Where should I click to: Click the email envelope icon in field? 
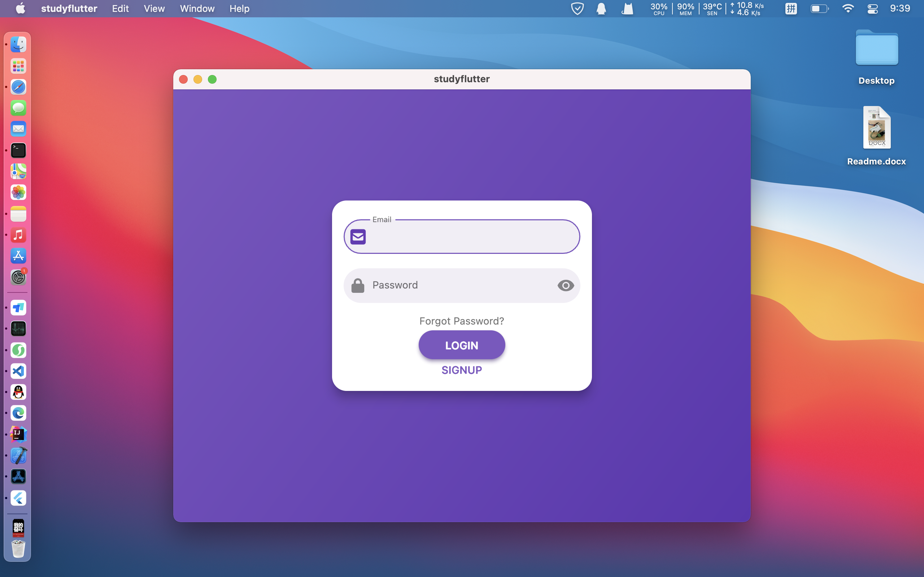[358, 237]
